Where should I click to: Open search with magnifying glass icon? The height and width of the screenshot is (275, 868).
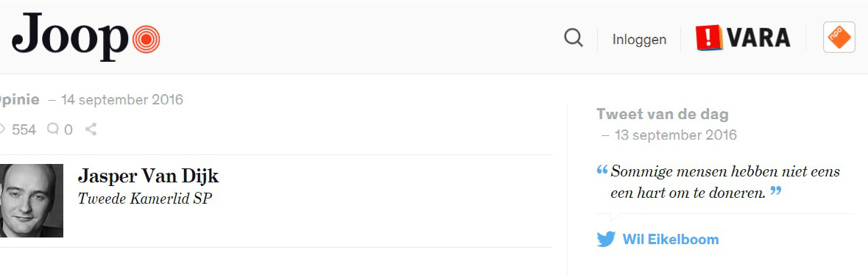(x=574, y=38)
